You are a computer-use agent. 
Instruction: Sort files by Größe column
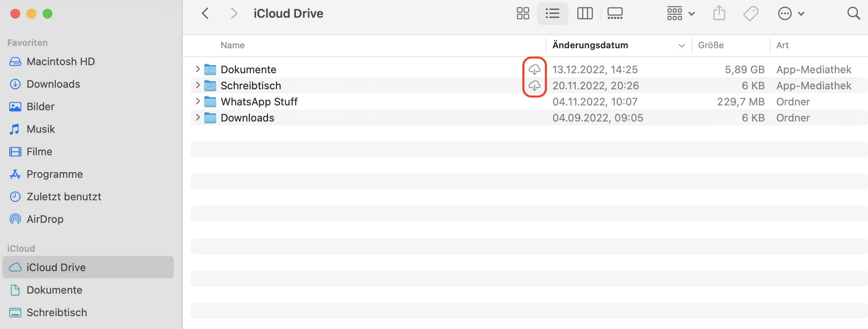(711, 45)
